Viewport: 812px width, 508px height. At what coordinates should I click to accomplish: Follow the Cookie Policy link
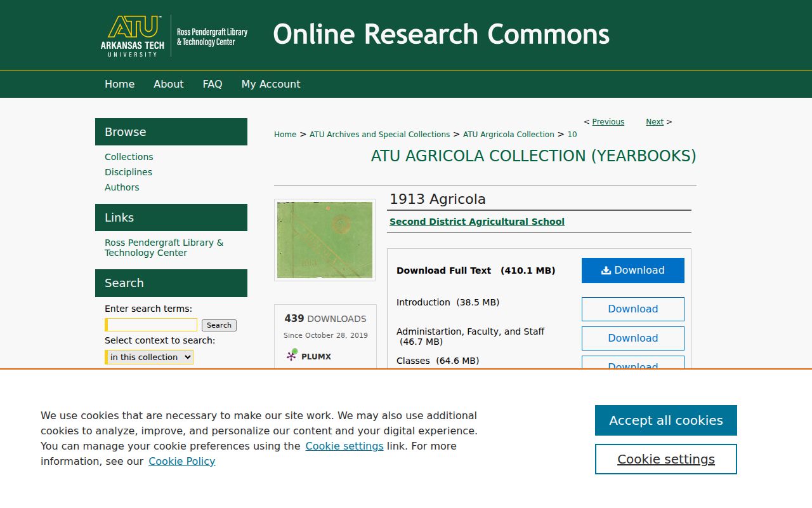tap(182, 462)
